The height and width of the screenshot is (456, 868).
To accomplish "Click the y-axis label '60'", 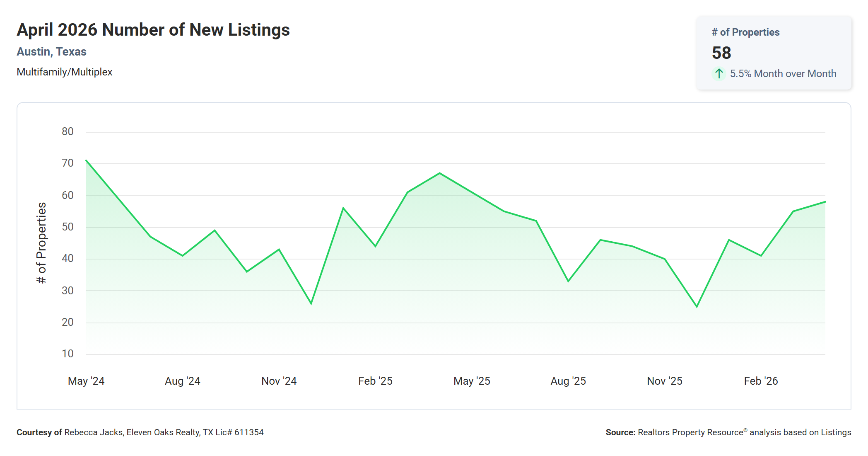I will tap(68, 195).
